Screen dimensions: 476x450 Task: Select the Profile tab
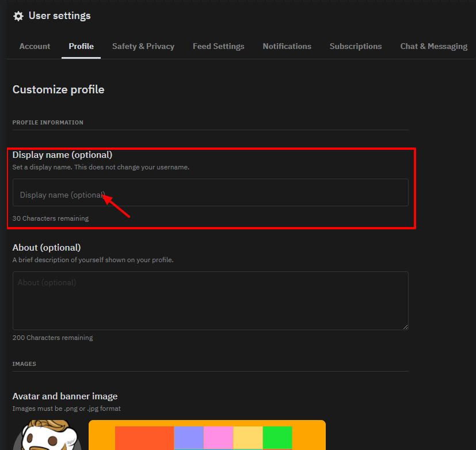click(81, 46)
